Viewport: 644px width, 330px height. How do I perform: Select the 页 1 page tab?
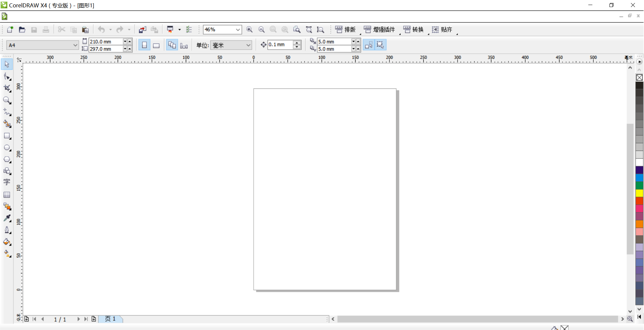pyautogui.click(x=110, y=319)
